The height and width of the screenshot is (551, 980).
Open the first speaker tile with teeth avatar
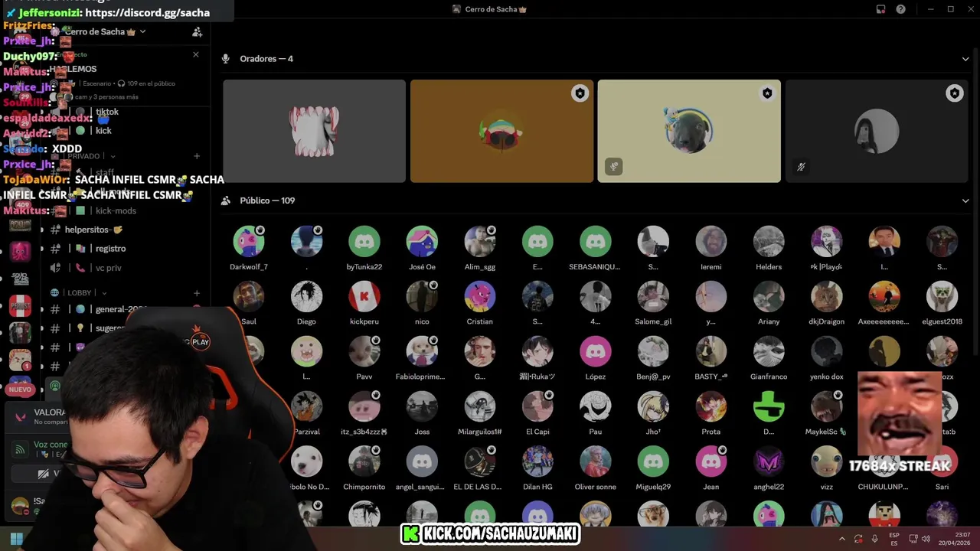pyautogui.click(x=314, y=131)
